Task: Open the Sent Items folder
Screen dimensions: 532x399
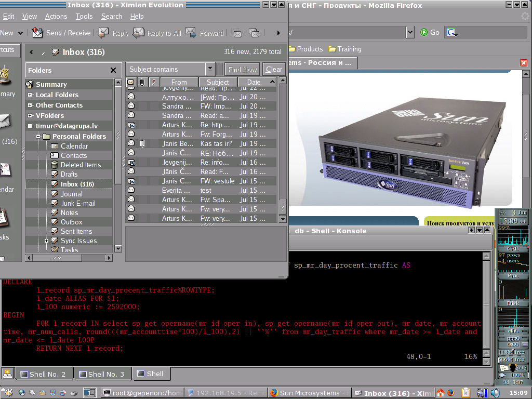Action: [76, 231]
